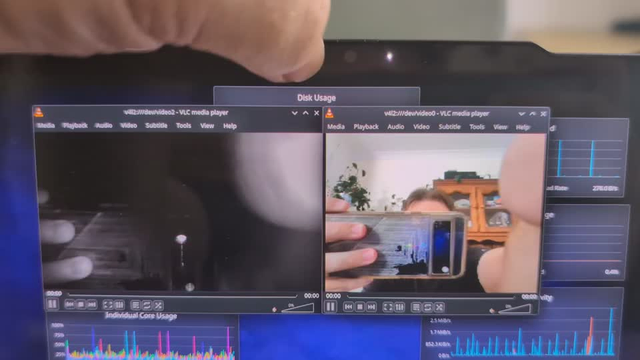Toggle loop mode in video0 VLC window
Screen dimensions: 640x360
(427, 307)
